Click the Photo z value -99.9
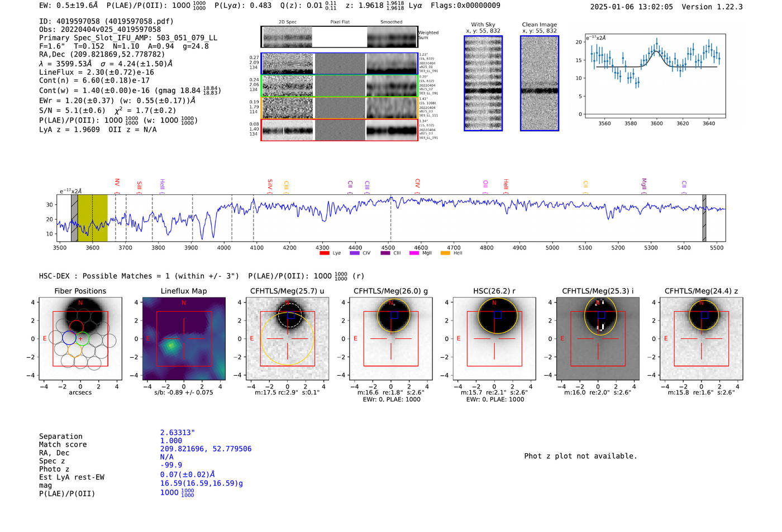Viewport: 782px width, 532px height. (x=171, y=465)
